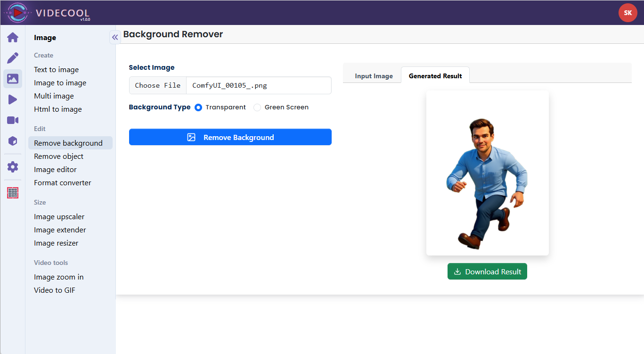Viewport: 644px width, 354px height.
Task: Open the Image upscaler tool
Action: click(59, 217)
